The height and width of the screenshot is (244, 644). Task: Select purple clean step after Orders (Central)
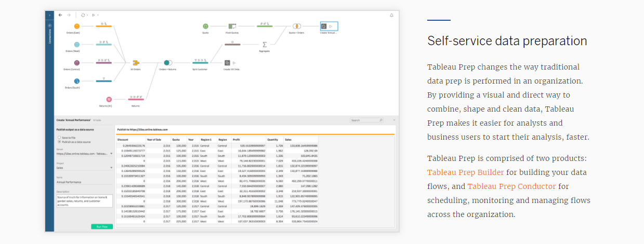[103, 62]
